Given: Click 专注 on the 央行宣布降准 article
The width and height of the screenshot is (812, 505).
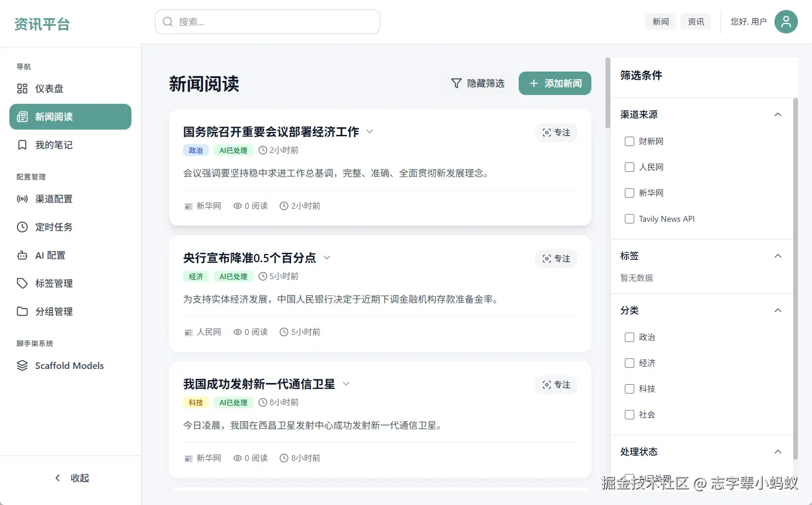Looking at the screenshot, I should pyautogui.click(x=556, y=259).
